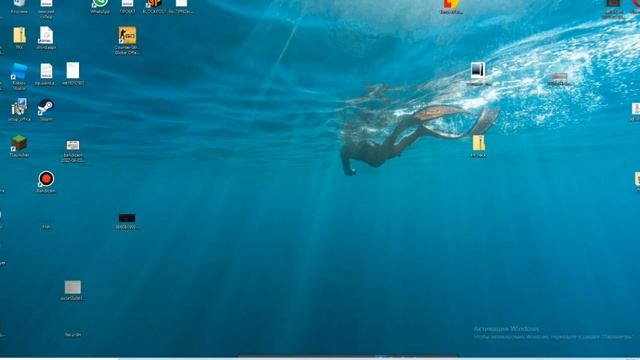Select the bandicam video file thumbnail
The width and height of the screenshot is (640, 360).
73,151
